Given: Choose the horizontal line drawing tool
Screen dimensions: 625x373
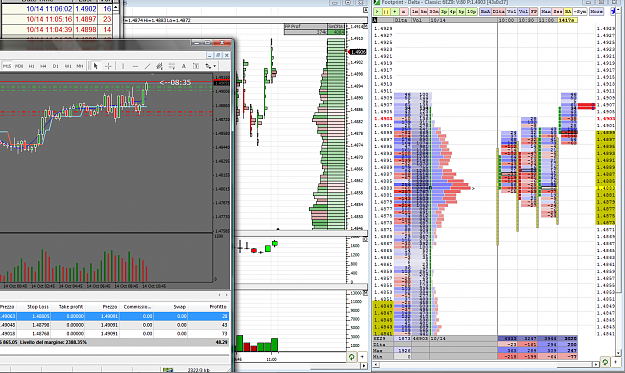Looking at the screenshot, I should click(x=136, y=66).
